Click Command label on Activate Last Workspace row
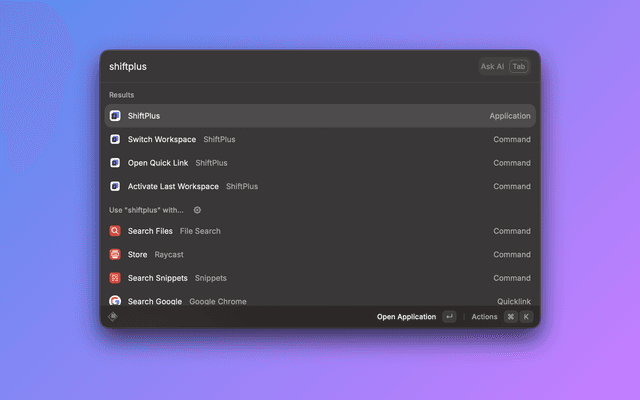640x400 pixels. [x=512, y=186]
